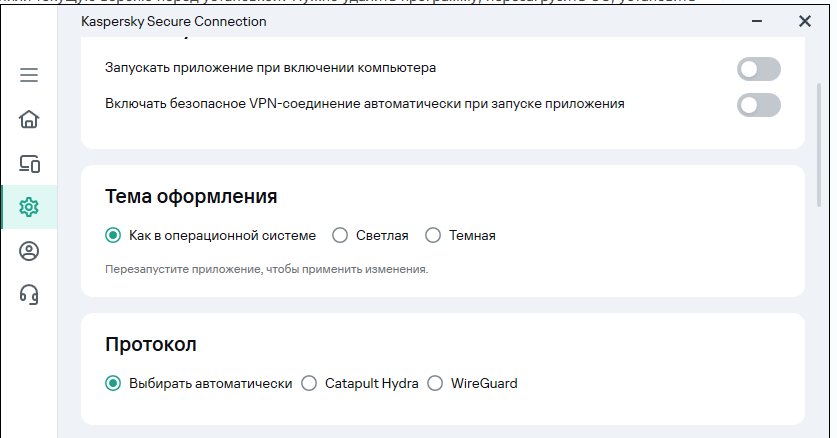The height and width of the screenshot is (438, 837).
Task: Close the Kaspersky Secure Connection window
Action: tap(804, 21)
